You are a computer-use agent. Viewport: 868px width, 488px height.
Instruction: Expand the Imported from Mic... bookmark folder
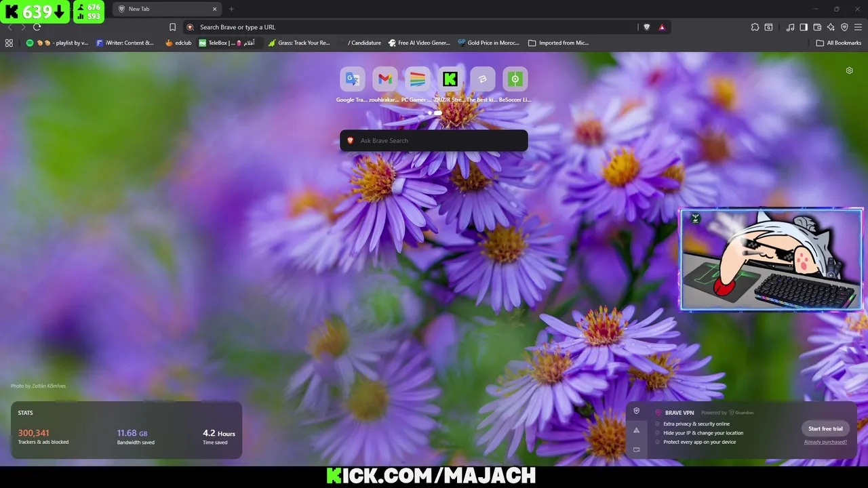pos(559,43)
